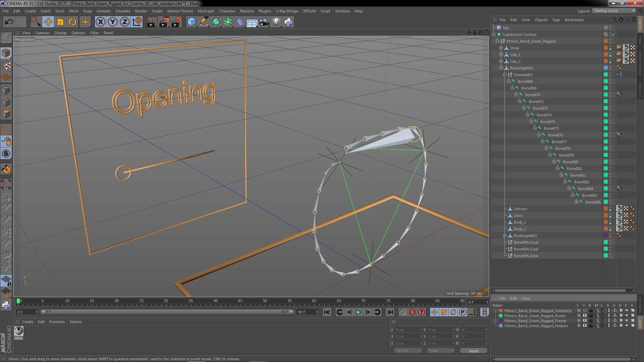The image size is (644, 362).
Task: Select the Move tool in top toolbar
Action: click(48, 22)
